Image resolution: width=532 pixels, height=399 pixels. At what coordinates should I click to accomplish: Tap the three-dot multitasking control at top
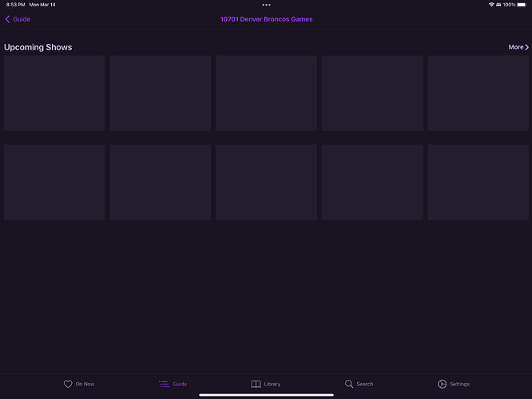pos(266,5)
